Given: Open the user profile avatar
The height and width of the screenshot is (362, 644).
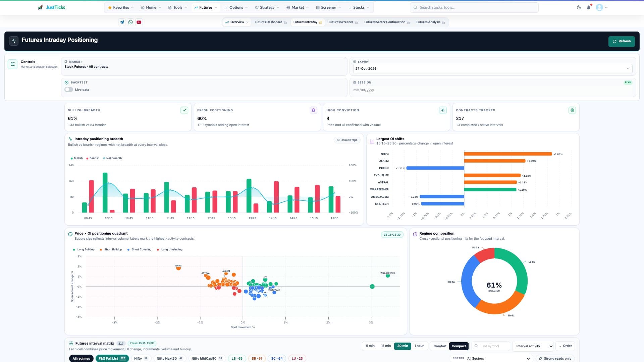Looking at the screenshot, I should click(x=599, y=7).
